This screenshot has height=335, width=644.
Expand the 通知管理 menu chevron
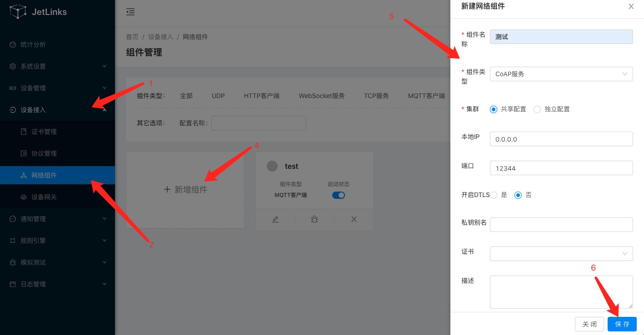pos(105,219)
